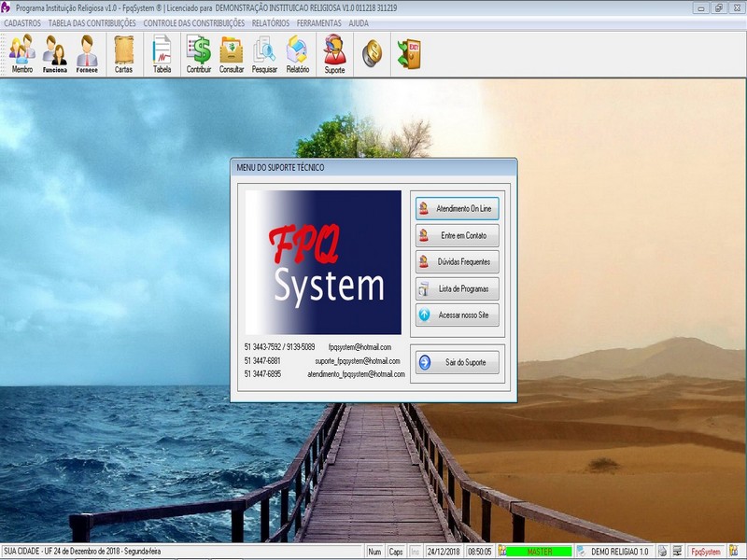Image resolution: width=747 pixels, height=560 pixels.
Task: Open the CONTROLE DAS CONSTRIBUIÇÕES menu
Action: [x=194, y=22]
